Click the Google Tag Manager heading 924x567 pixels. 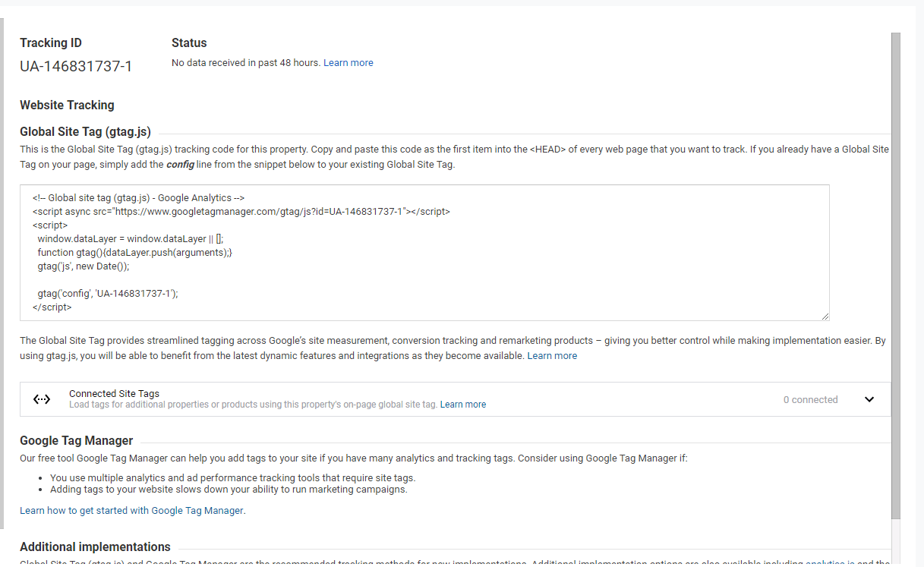pos(77,440)
